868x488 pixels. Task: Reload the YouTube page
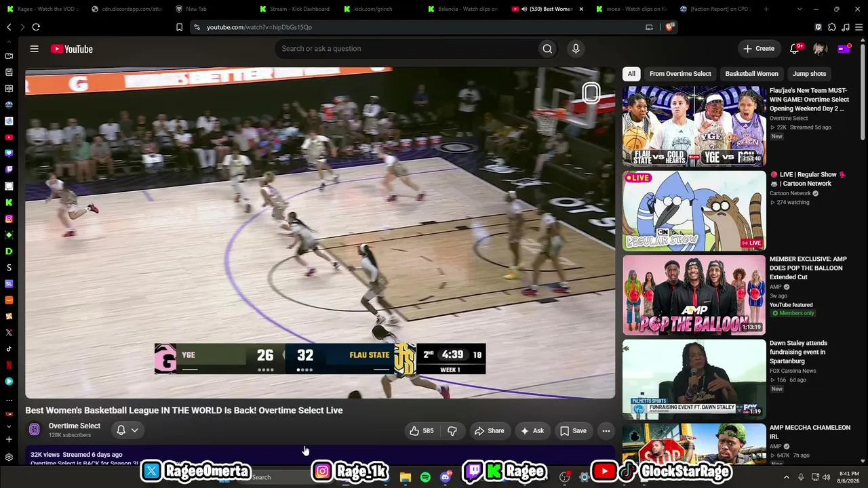coord(36,27)
